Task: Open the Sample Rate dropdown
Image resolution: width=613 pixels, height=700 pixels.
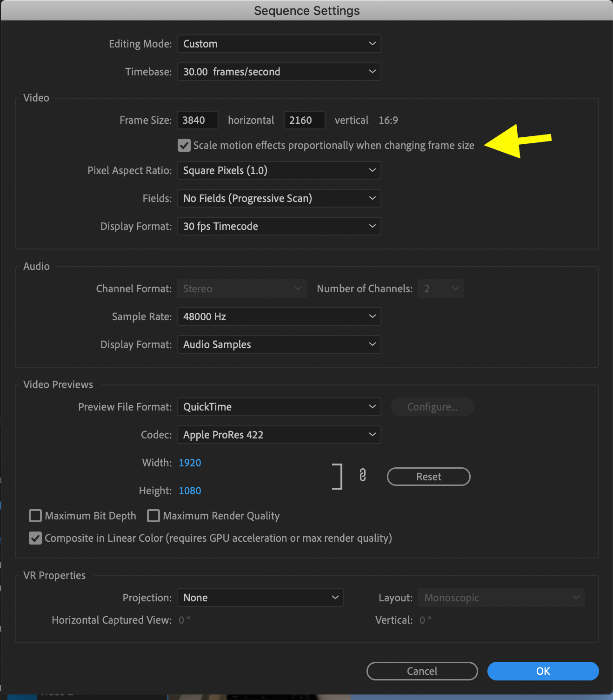Action: [279, 316]
